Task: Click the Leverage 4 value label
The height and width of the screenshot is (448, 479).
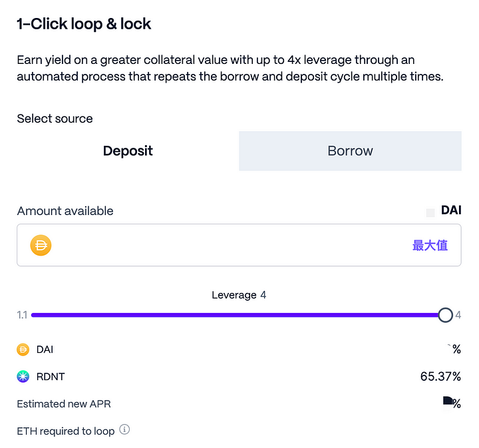Action: pos(239,295)
